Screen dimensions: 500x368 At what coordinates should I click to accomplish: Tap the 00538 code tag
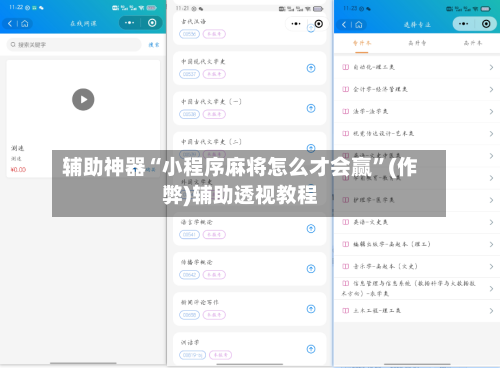(189, 114)
